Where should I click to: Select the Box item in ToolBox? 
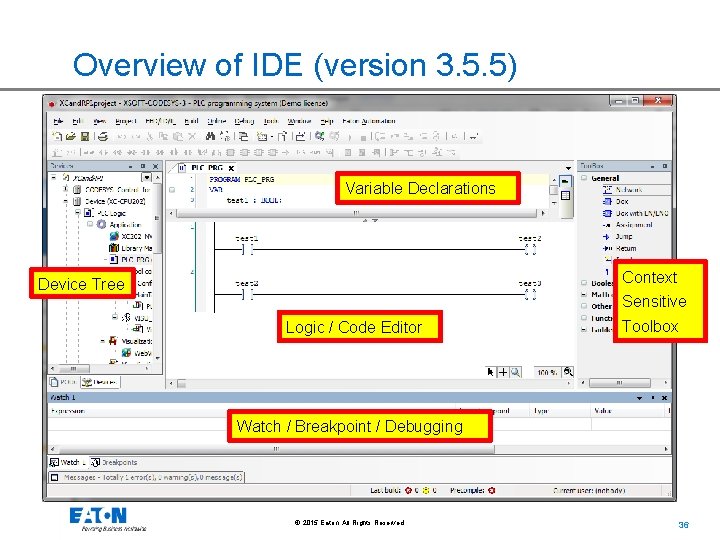(x=622, y=202)
